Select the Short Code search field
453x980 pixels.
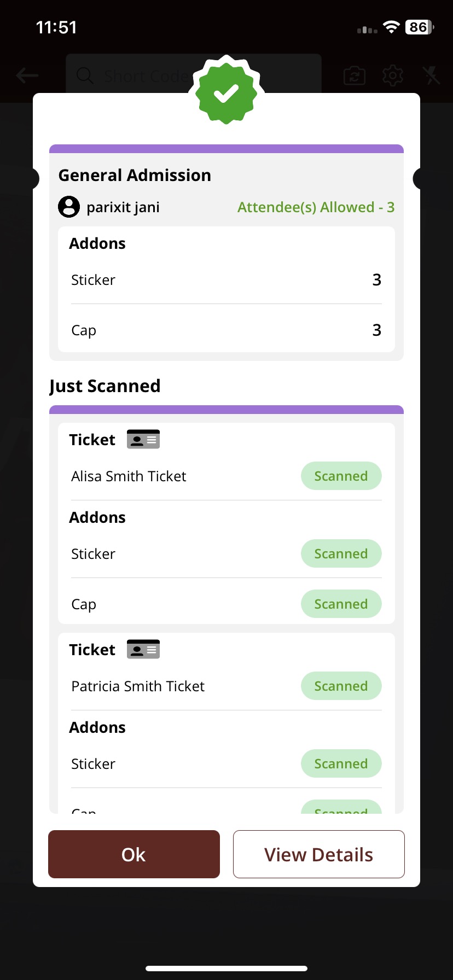194,75
